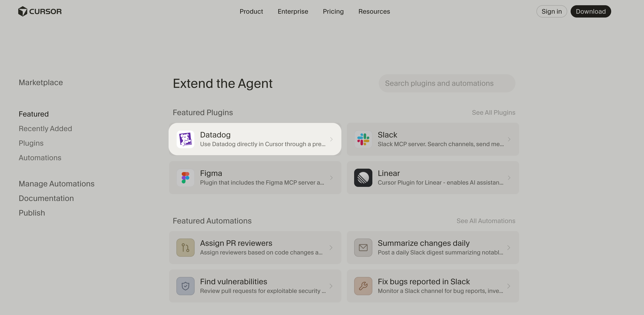Expand the Datadog card chevron arrow
Image resolution: width=644 pixels, height=315 pixels.
coord(331,139)
